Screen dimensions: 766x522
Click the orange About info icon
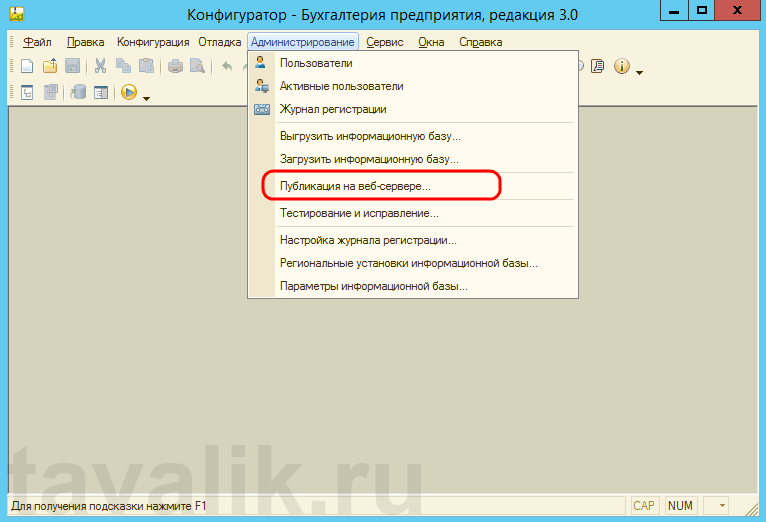point(622,66)
